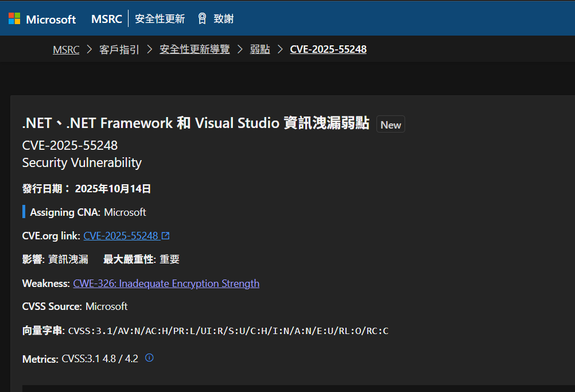Click the Microsoft four-square logo icon
Screen dimensions: 575x392
coord(14,19)
